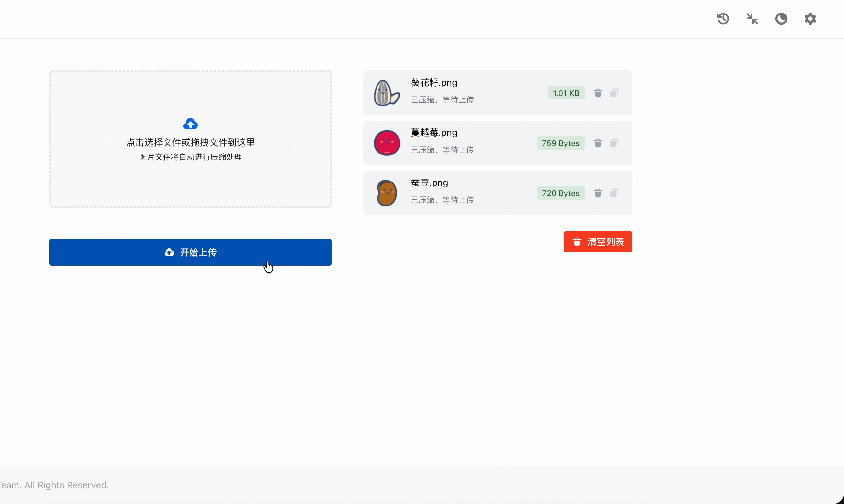The height and width of the screenshot is (504, 844).
Task: Open the cranberry image thumbnail
Action: [387, 143]
